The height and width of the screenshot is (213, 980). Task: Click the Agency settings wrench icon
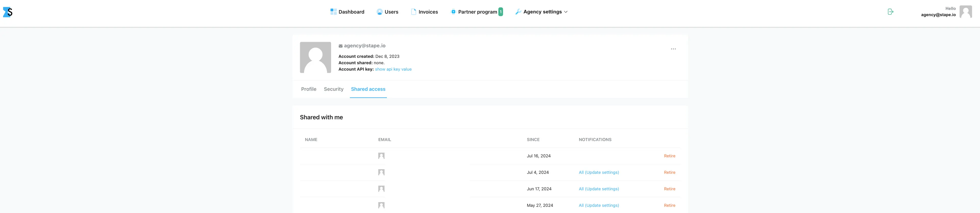518,12
